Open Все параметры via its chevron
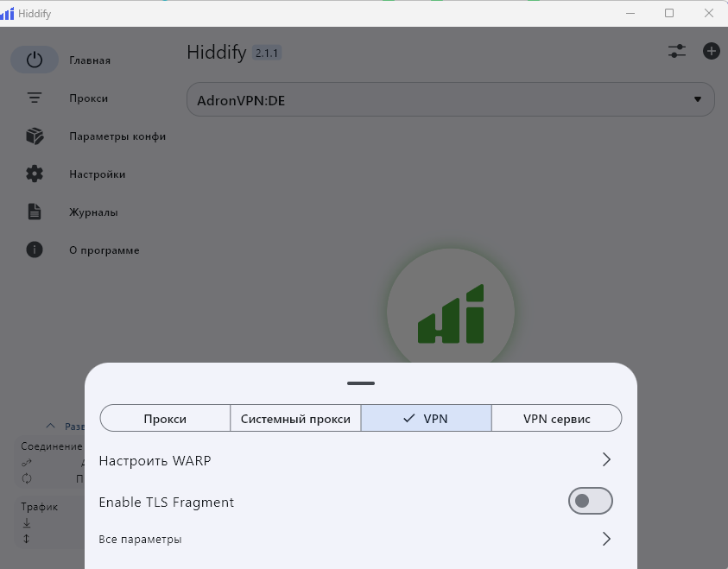Viewport: 728px width, 569px height. pos(606,539)
